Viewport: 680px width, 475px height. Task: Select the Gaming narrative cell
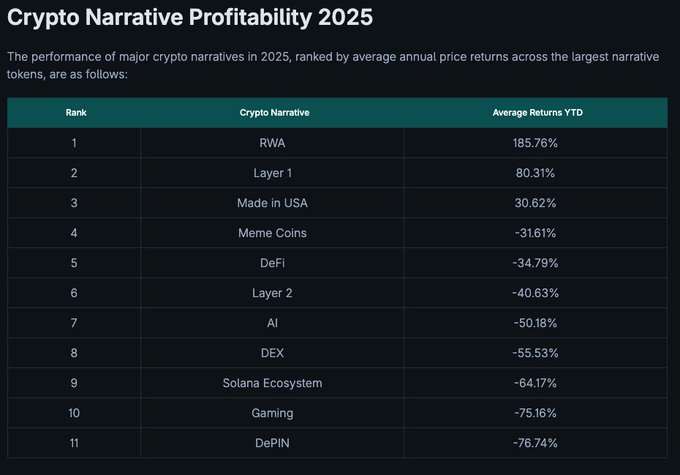point(272,413)
